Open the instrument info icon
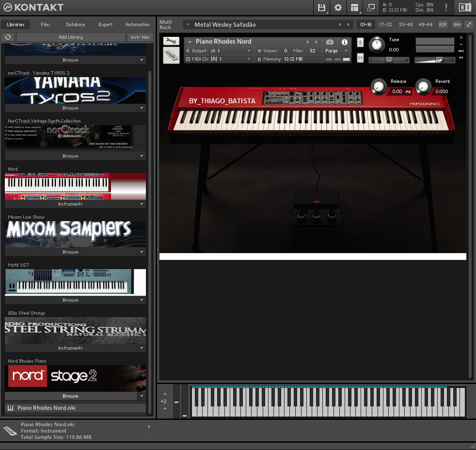The width and height of the screenshot is (476, 450). pos(345,42)
